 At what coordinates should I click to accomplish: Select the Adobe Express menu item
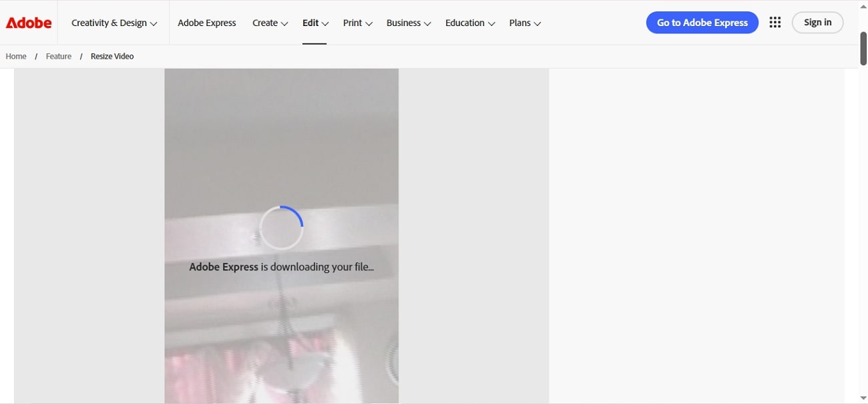click(207, 22)
